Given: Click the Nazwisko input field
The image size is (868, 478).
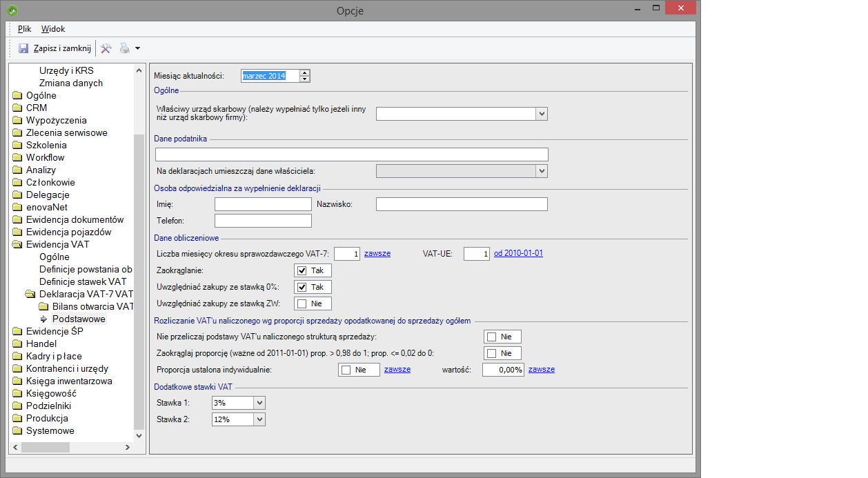Looking at the screenshot, I should point(462,204).
